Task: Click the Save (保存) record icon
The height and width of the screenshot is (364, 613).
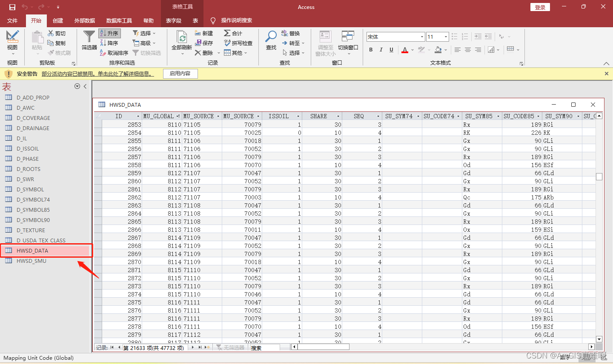Action: 198,43
